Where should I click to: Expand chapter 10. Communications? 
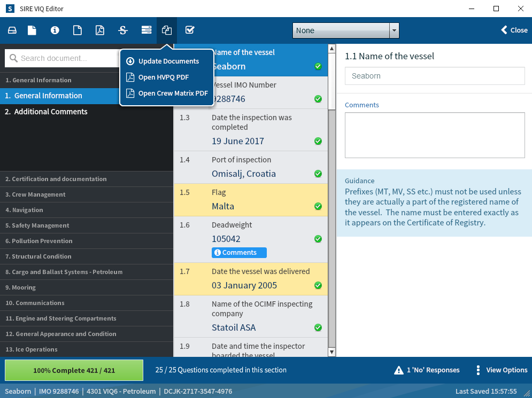coord(87,303)
